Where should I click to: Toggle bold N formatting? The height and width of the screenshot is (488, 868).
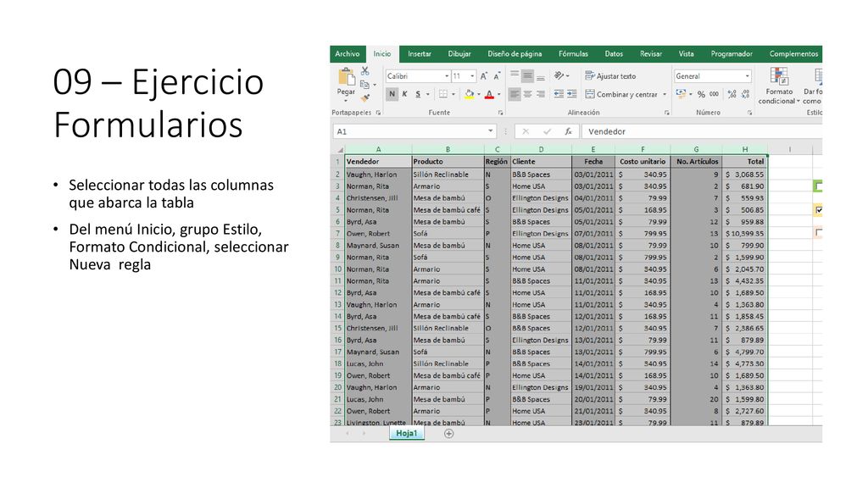392,95
